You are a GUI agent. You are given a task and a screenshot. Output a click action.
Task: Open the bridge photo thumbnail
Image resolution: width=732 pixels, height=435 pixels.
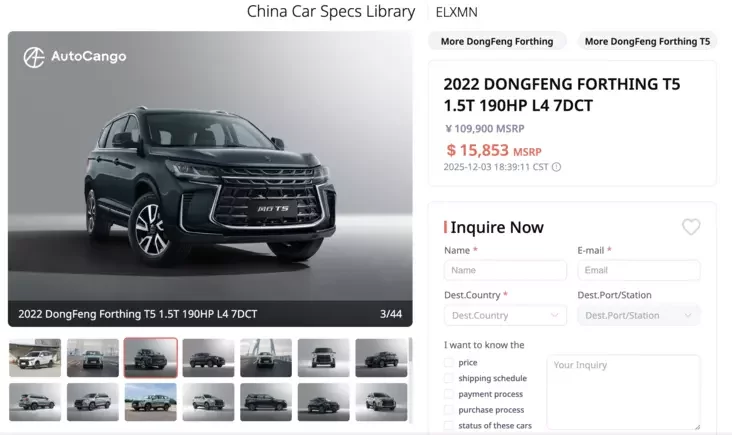coord(266,358)
